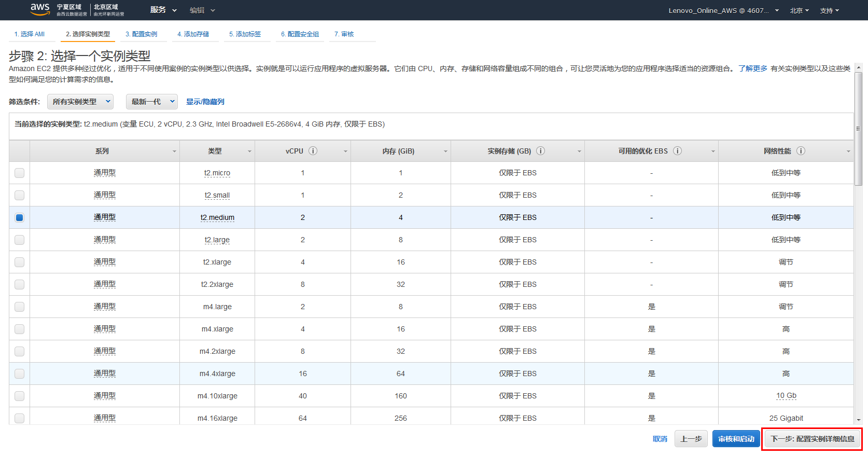This screenshot has width=868, height=456.
Task: Select the m4.10xlarge instance checkbox
Action: [19, 396]
